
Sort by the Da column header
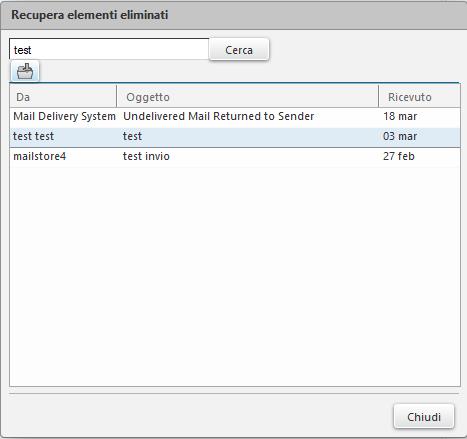click(x=63, y=97)
